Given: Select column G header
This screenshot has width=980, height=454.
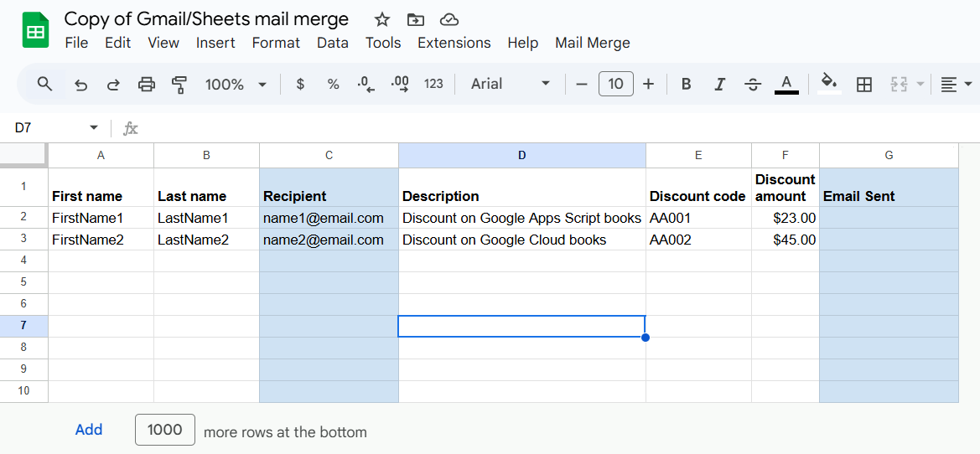Looking at the screenshot, I should coord(889,156).
